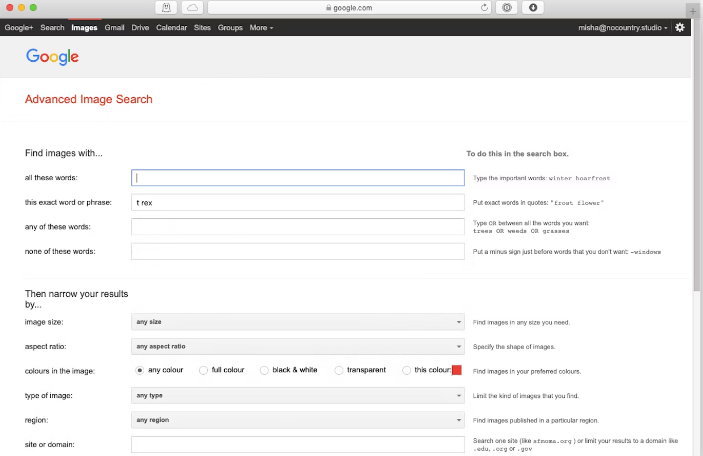Viewport: 703px width, 456px height.
Task: Pick a colour with the red swatch
Action: point(457,370)
